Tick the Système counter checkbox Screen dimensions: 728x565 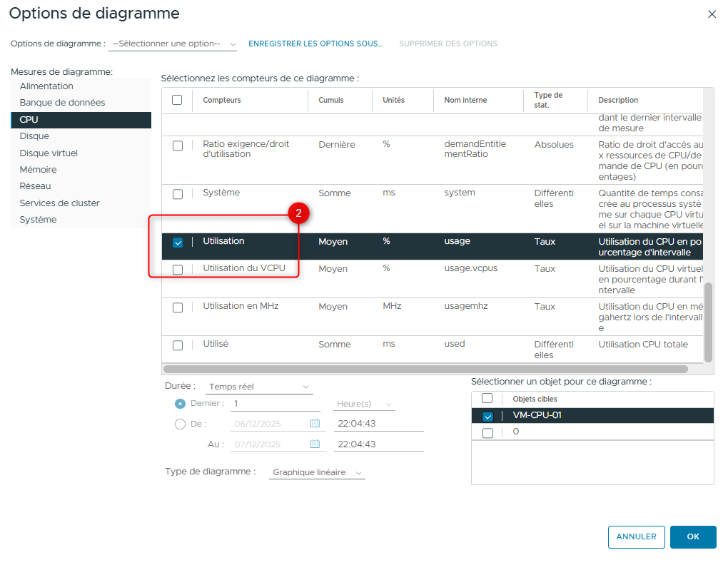(x=178, y=194)
